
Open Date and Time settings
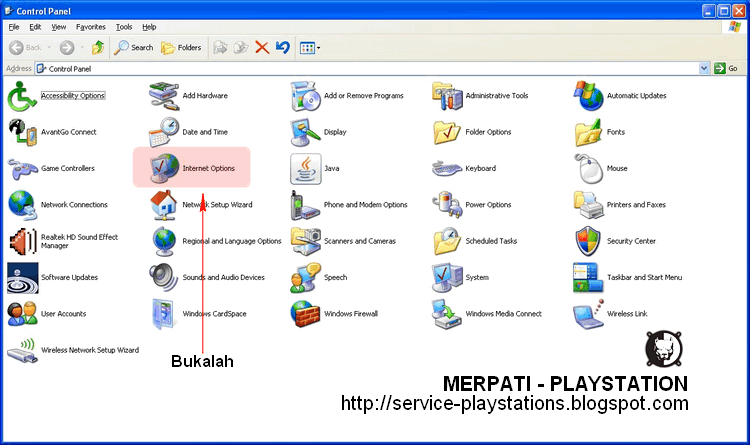164,132
